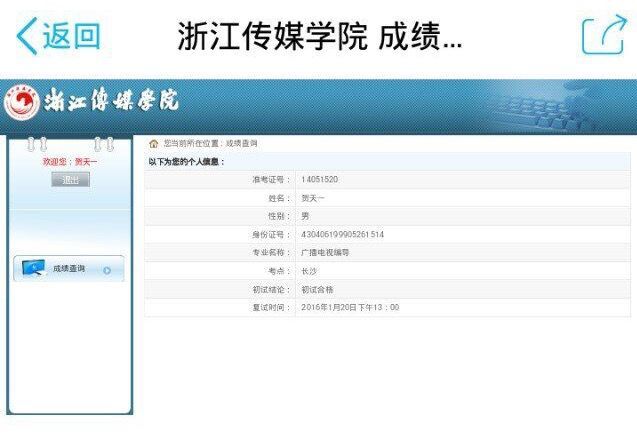
Task: Click the 专业名称 value 广播电视编导
Action: [325, 253]
